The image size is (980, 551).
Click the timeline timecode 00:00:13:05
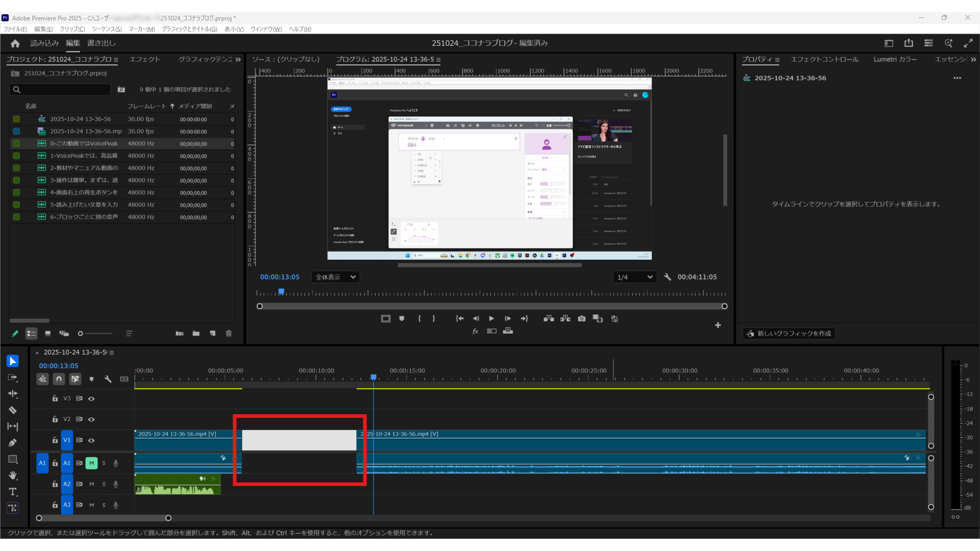pyautogui.click(x=59, y=366)
